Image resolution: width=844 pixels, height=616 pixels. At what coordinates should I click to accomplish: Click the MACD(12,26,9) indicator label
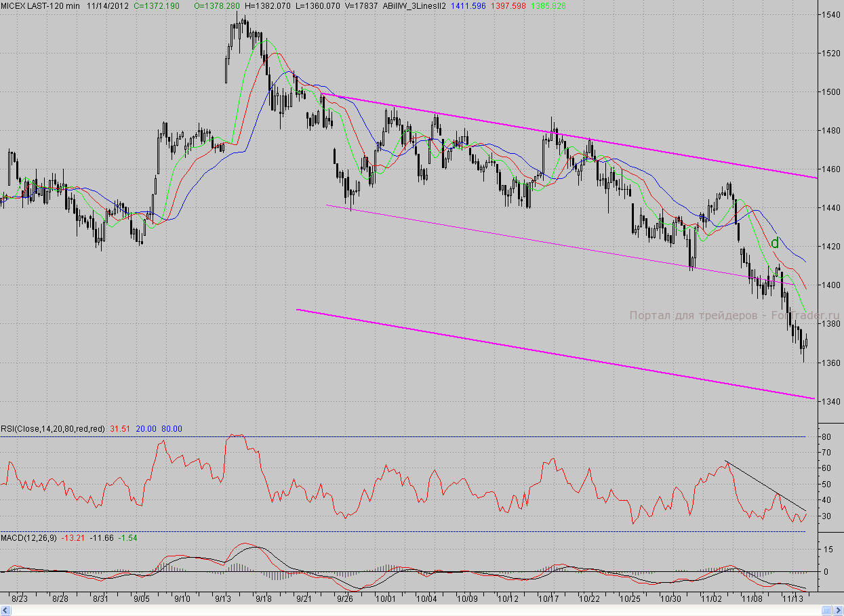click(x=29, y=537)
